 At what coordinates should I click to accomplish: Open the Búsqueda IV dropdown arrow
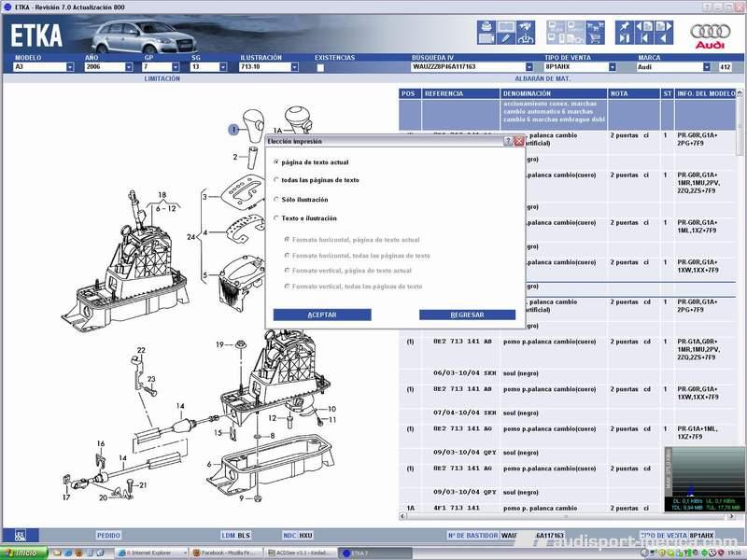(529, 67)
